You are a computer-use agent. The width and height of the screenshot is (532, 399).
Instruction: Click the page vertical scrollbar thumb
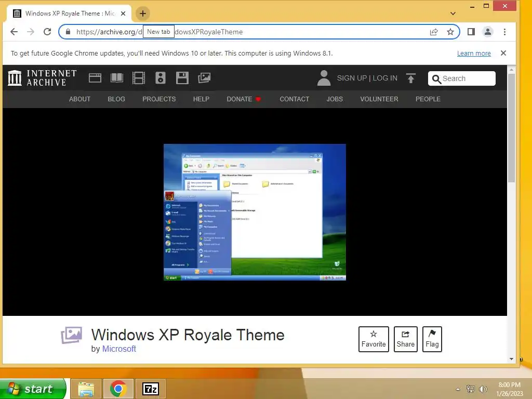(x=511, y=127)
